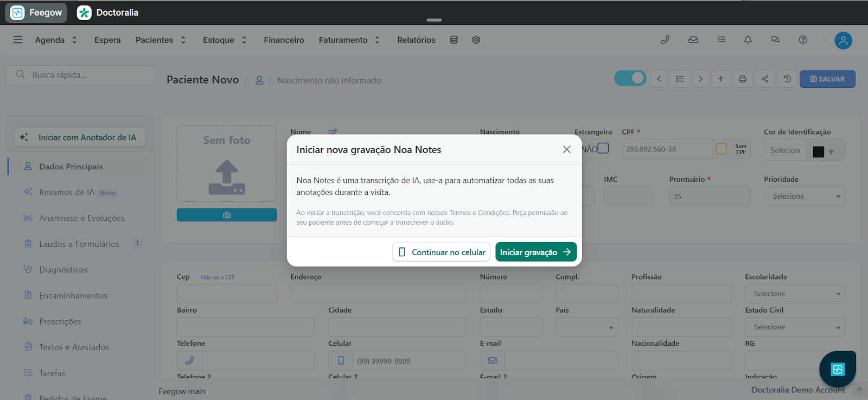Share the patient record

tap(765, 79)
